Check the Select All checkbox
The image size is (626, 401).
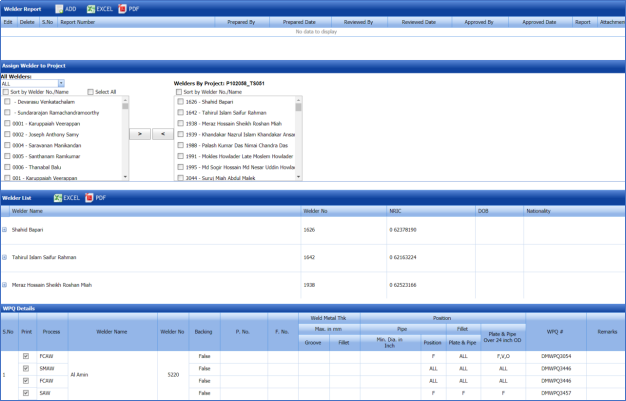91,92
